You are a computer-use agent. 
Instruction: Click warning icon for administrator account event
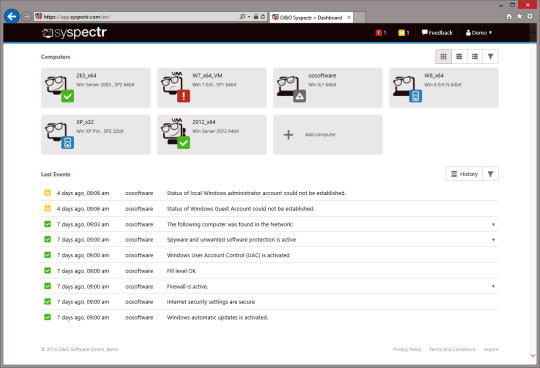(x=48, y=193)
